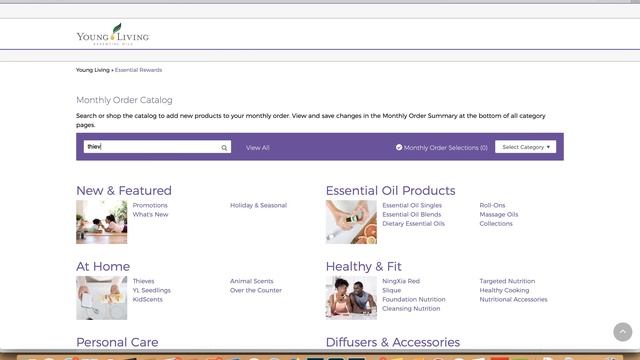Open Essential Oil Singles
Image resolution: width=640 pixels, height=360 pixels.
point(412,205)
